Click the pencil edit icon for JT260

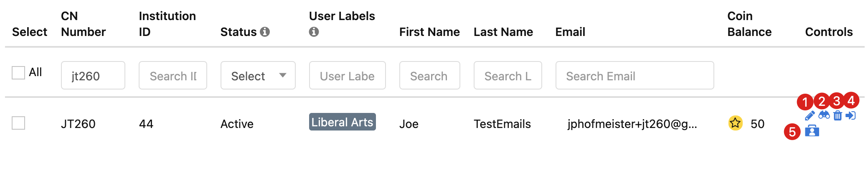(810, 116)
